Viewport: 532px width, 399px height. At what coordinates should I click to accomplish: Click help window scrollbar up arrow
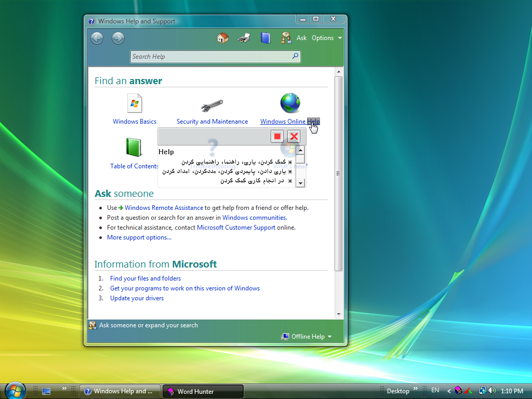pos(338,72)
